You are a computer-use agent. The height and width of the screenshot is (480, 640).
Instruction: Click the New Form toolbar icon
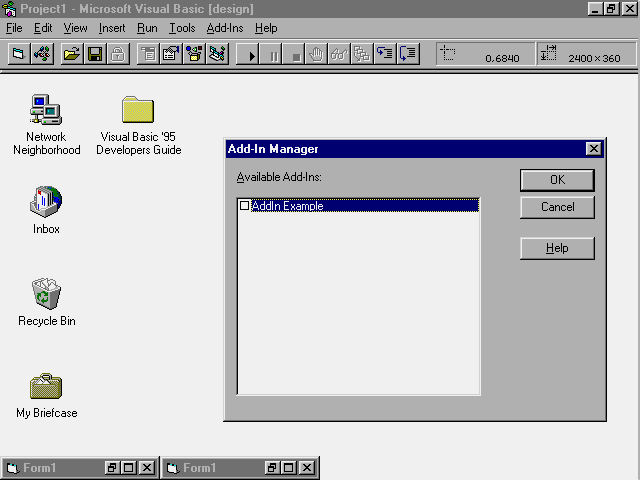coord(18,53)
